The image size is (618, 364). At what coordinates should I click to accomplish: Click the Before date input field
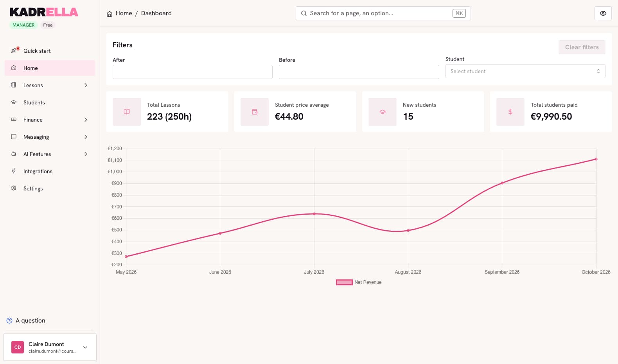click(x=359, y=72)
